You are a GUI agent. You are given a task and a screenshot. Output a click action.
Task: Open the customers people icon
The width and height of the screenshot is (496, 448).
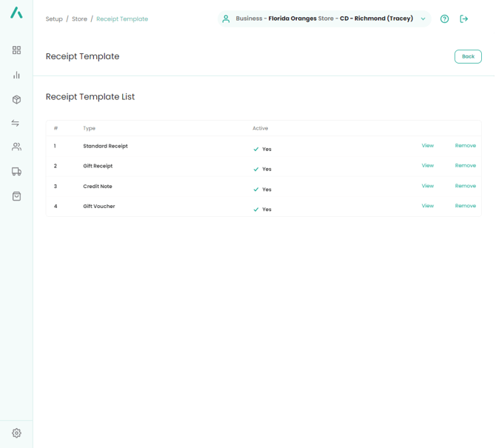16,147
